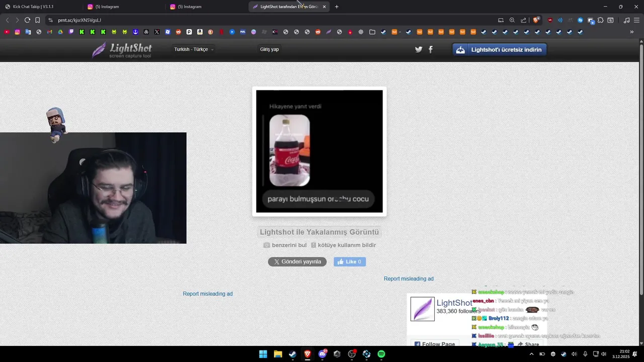Open the Lightshot feather bookmark
The width and height of the screenshot is (644, 362).
(329, 32)
